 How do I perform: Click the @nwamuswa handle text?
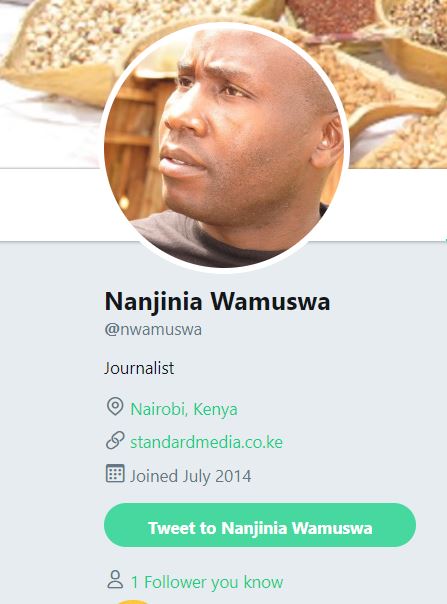[x=153, y=330]
